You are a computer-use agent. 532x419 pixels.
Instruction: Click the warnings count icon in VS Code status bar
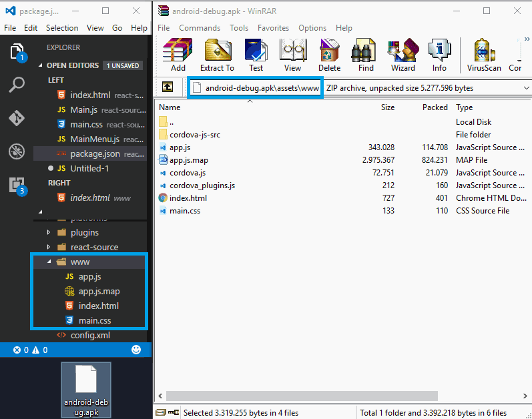tap(35, 350)
